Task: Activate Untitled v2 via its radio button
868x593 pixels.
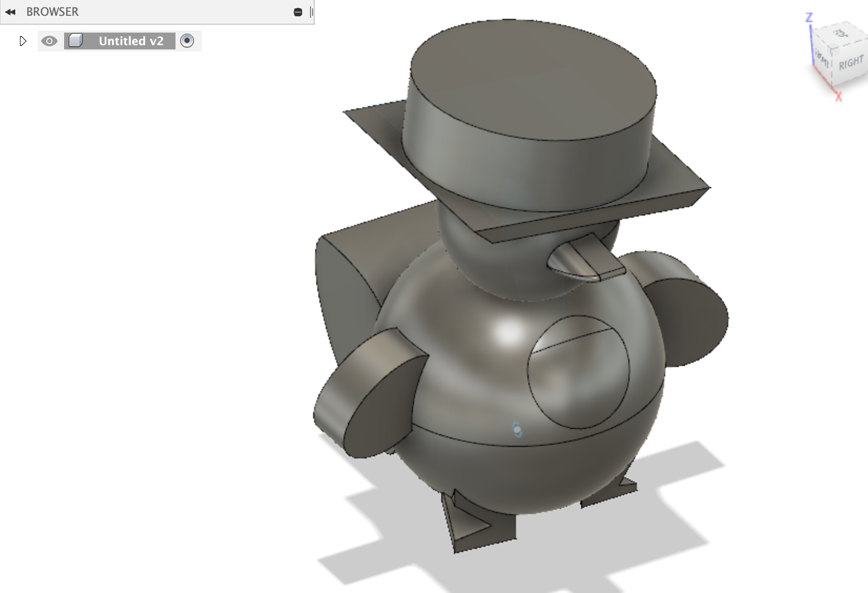Action: 187,40
